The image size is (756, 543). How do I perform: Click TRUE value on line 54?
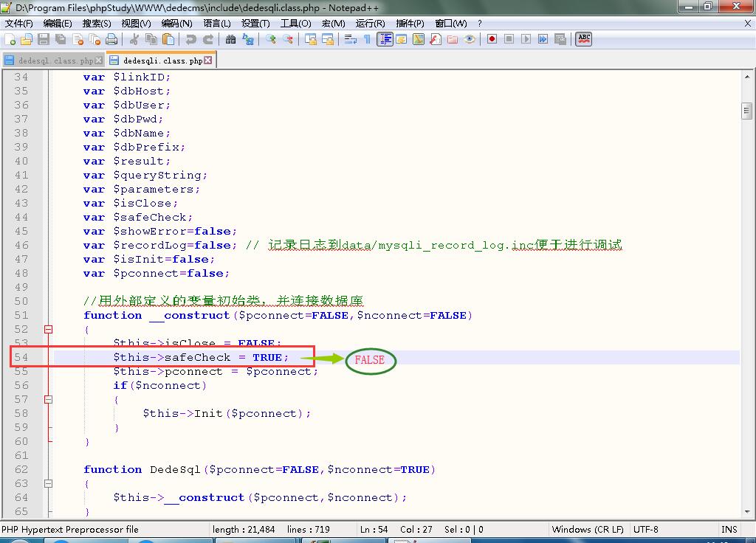267,358
